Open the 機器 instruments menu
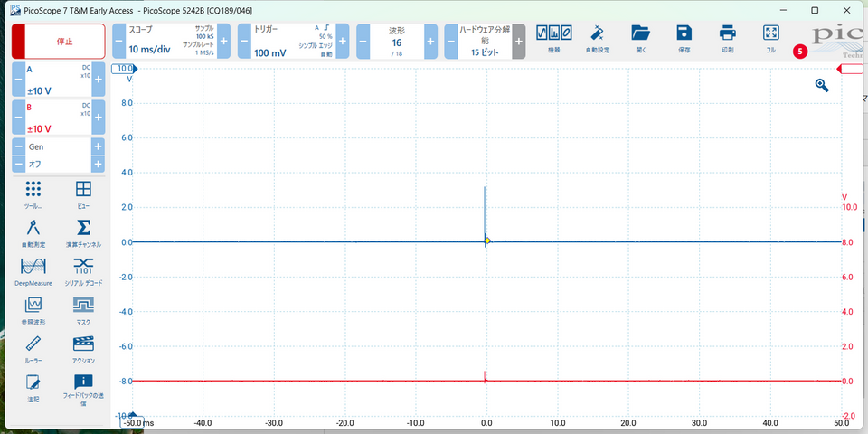 [x=554, y=40]
